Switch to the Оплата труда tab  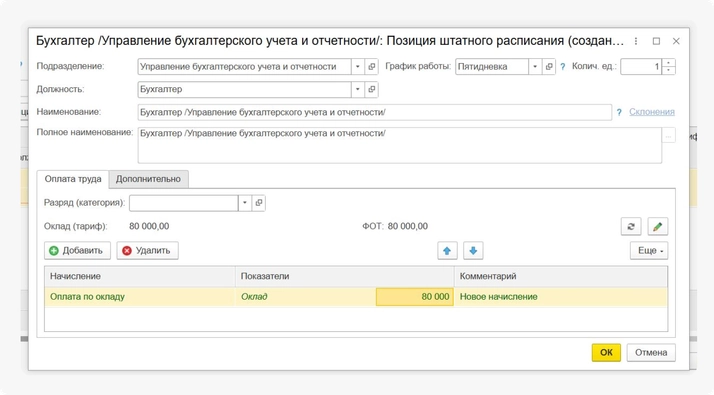(73, 179)
